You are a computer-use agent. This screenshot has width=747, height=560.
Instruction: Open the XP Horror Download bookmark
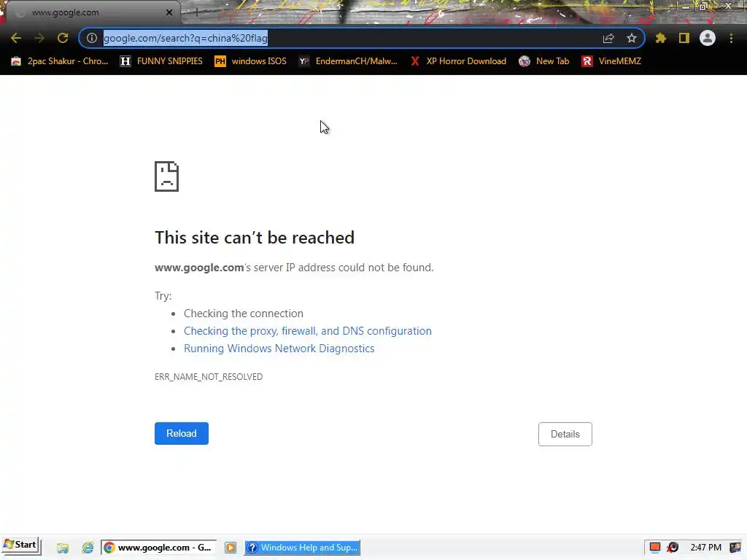pos(458,61)
